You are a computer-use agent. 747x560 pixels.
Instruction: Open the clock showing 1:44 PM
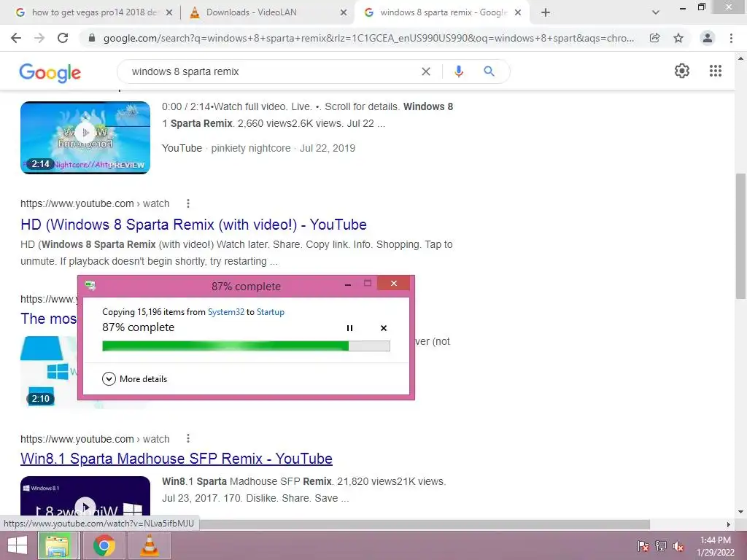716,545
